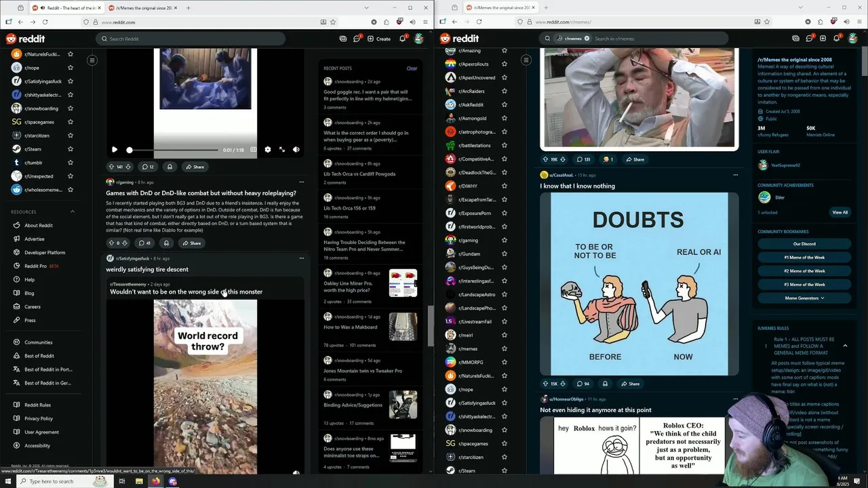Open options menu on r/gaming post
The image size is (868, 488).
click(302, 182)
